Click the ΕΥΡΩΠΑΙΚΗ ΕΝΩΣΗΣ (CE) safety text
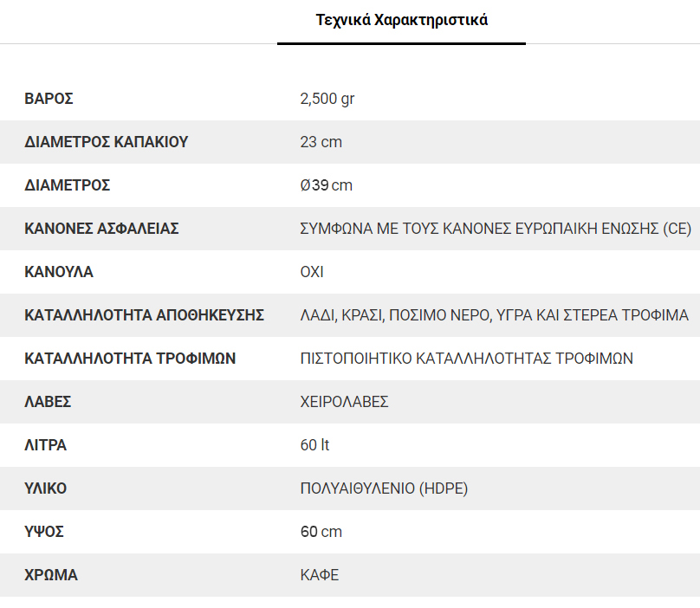 pos(603,229)
